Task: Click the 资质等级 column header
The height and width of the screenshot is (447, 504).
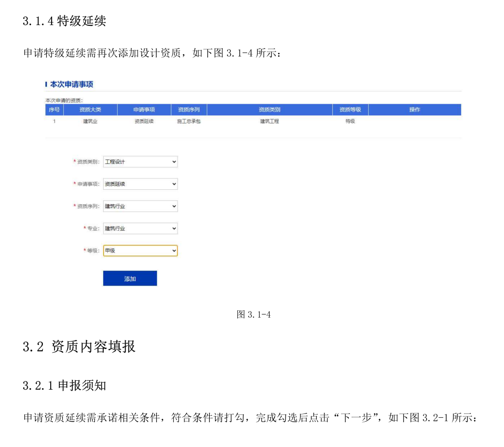Action: coord(350,110)
